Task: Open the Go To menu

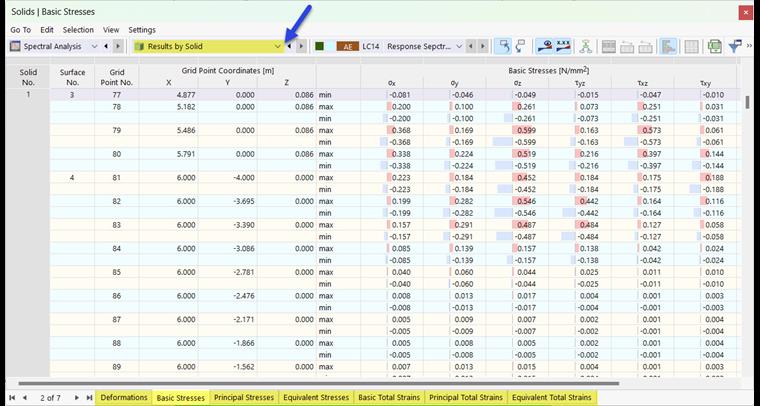Action: [20, 30]
